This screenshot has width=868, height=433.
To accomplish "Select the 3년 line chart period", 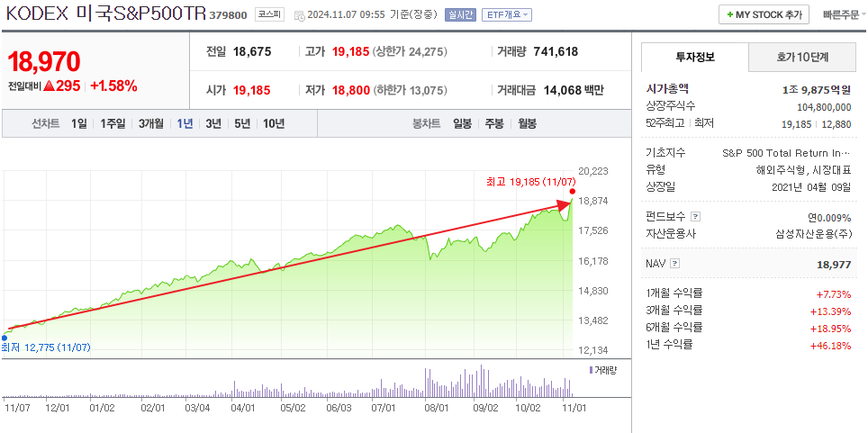I will click(x=213, y=123).
